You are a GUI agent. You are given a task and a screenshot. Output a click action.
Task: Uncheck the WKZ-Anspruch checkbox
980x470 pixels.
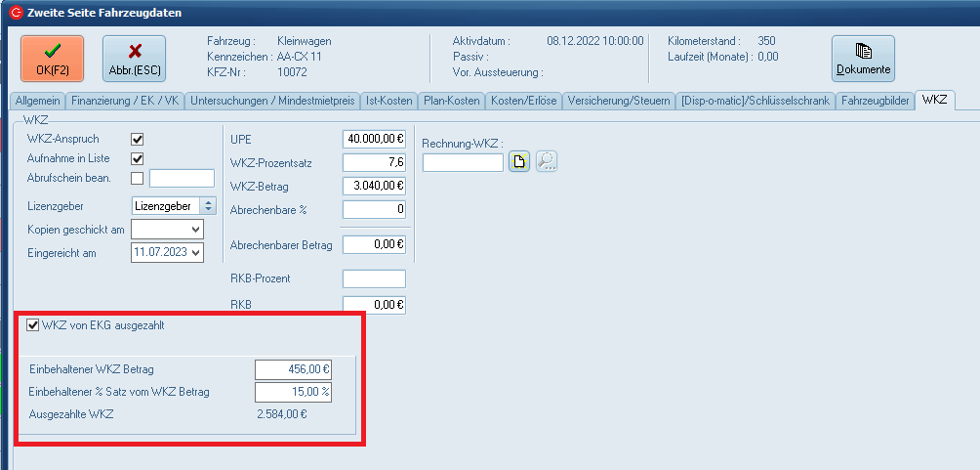(138, 140)
